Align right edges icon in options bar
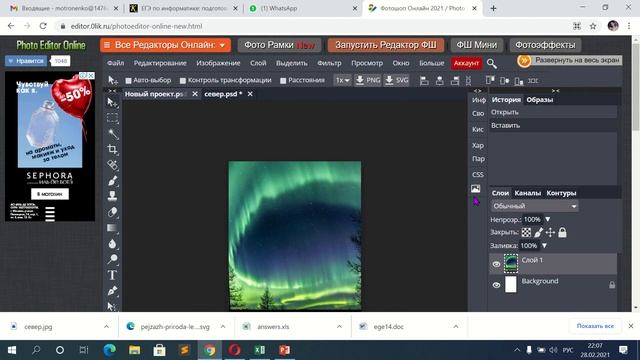The width and height of the screenshot is (640, 360). (x=455, y=81)
